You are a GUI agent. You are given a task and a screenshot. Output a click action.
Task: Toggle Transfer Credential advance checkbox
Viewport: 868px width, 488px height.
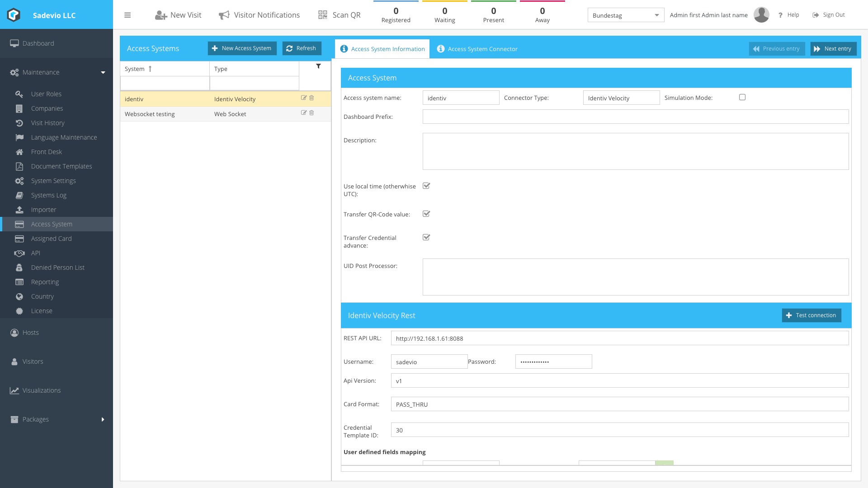pyautogui.click(x=426, y=237)
